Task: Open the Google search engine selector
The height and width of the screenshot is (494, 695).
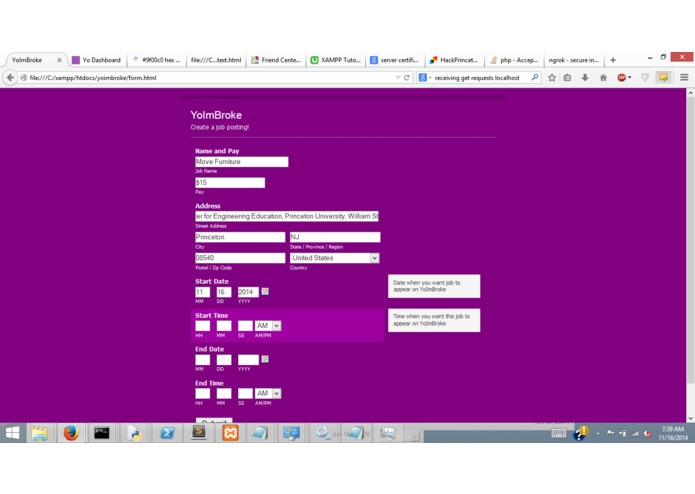Action: (425, 78)
